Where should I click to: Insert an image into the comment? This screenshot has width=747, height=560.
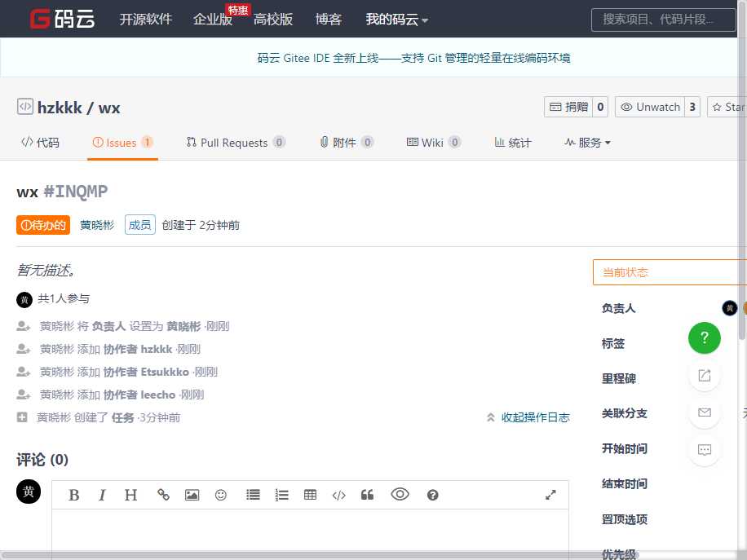192,496
